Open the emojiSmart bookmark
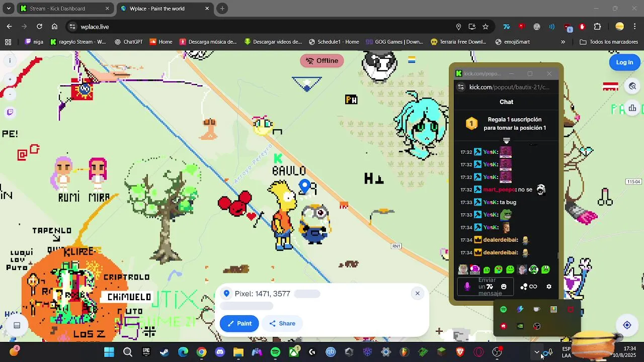The width and height of the screenshot is (644, 362). (x=512, y=42)
